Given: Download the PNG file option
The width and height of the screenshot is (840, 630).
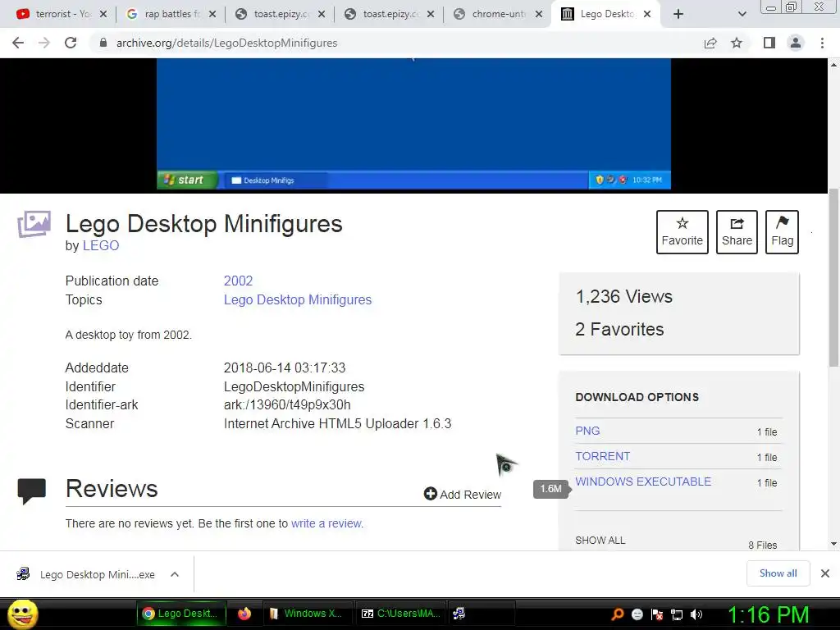Looking at the screenshot, I should [x=587, y=431].
